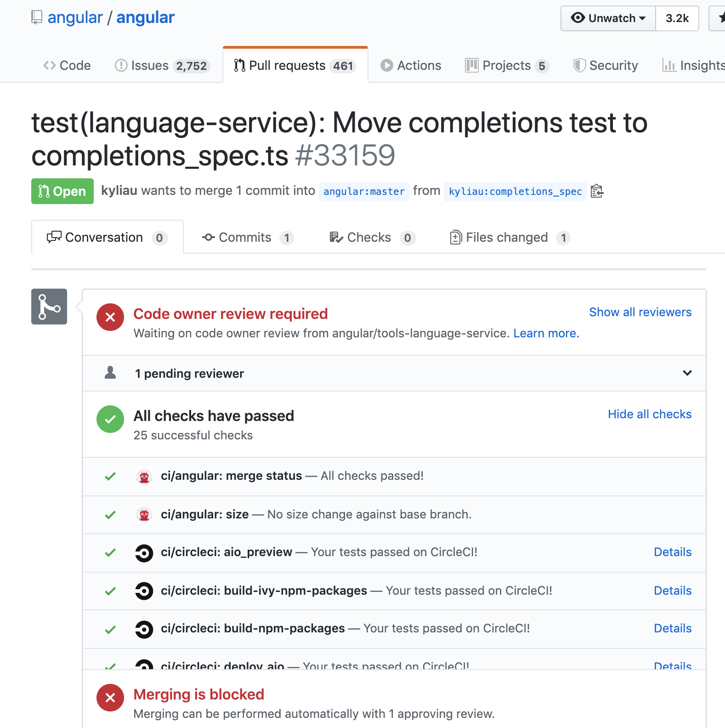
Task: Click the CircleCI icon for build-npm-packages
Action: (x=144, y=629)
